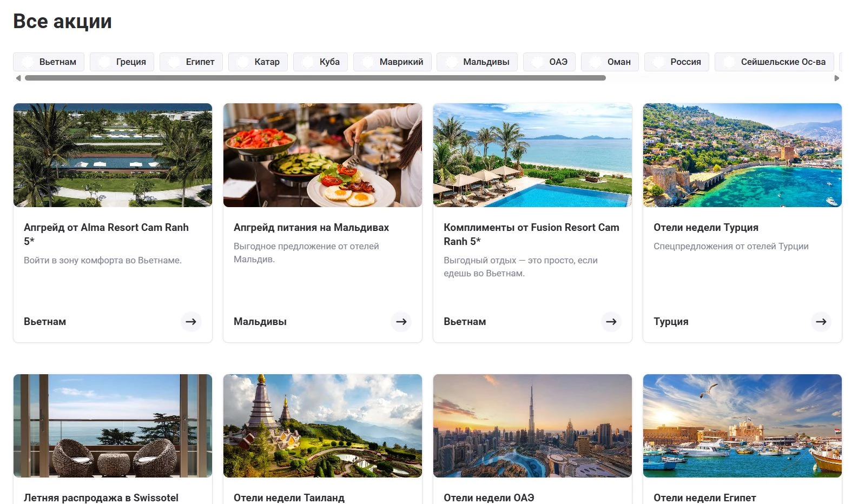Open title Отели недели Египет

point(705,498)
